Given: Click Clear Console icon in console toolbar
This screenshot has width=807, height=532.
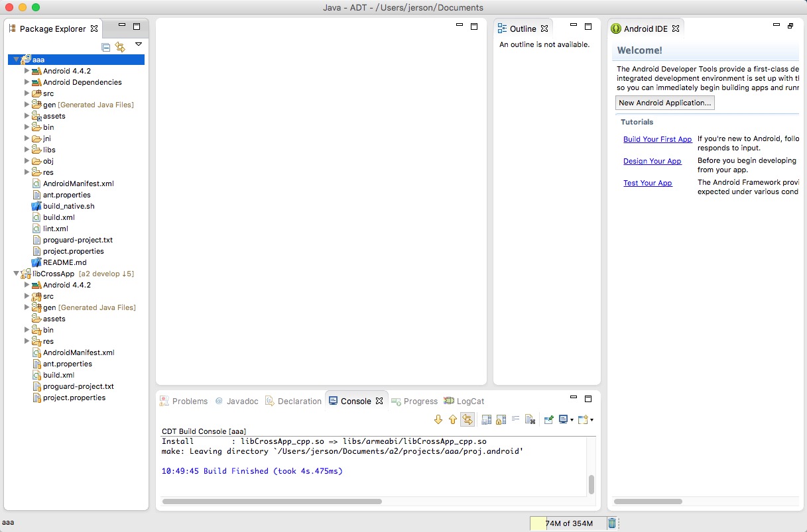Looking at the screenshot, I should [x=530, y=419].
